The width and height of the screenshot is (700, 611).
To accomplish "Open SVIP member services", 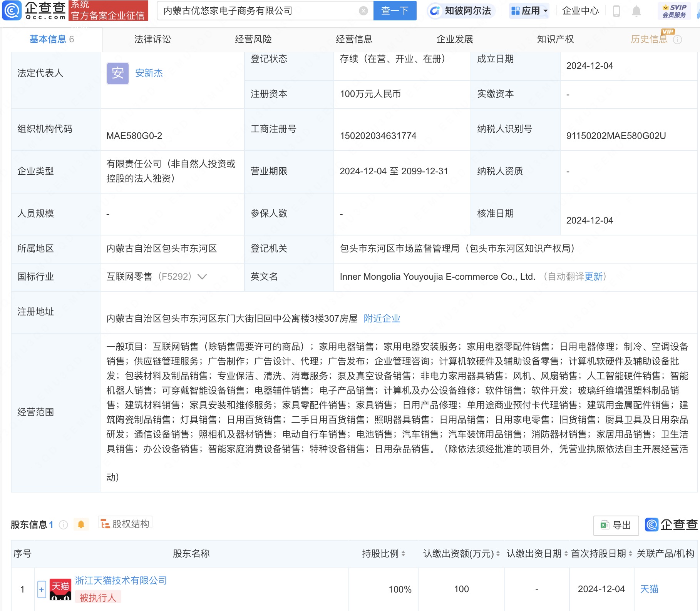I will 674,11.
